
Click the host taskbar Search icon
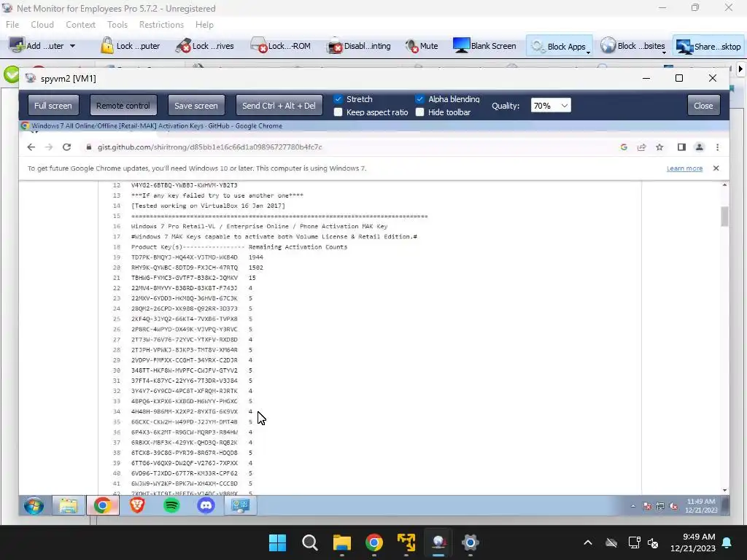(x=309, y=542)
